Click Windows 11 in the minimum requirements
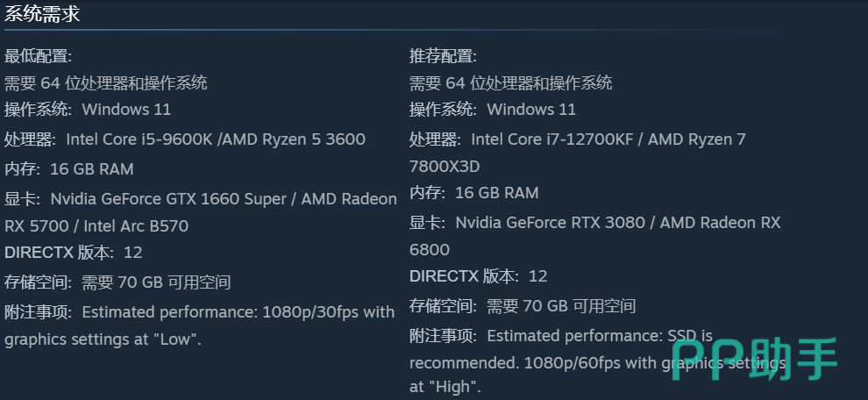868x400 pixels. tap(126, 110)
